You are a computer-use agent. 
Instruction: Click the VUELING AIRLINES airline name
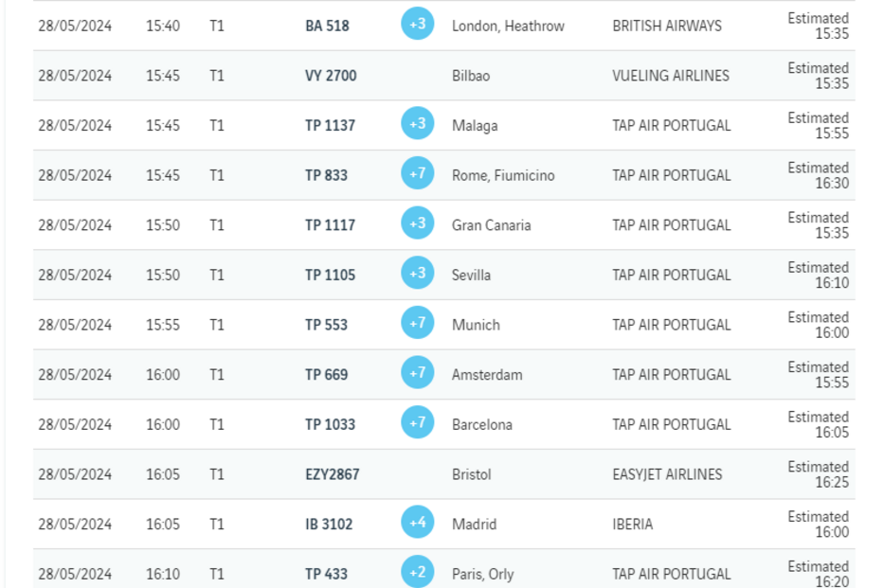point(671,76)
